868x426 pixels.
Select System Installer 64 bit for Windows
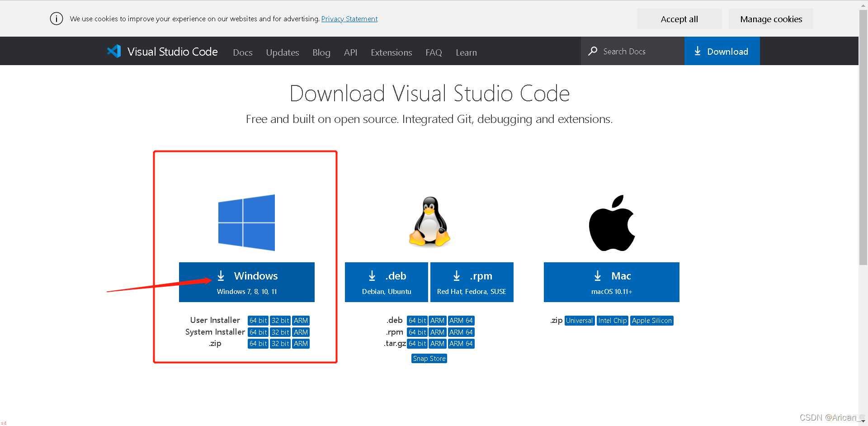[258, 332]
